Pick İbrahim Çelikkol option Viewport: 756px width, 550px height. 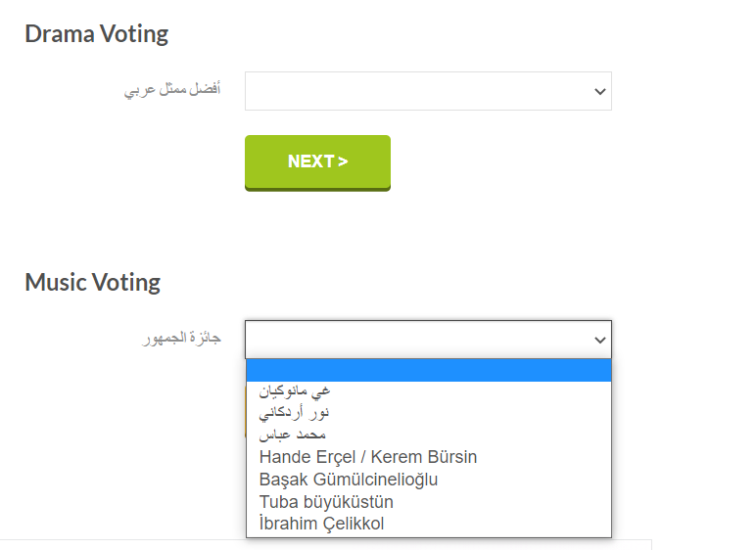pyautogui.click(x=321, y=525)
